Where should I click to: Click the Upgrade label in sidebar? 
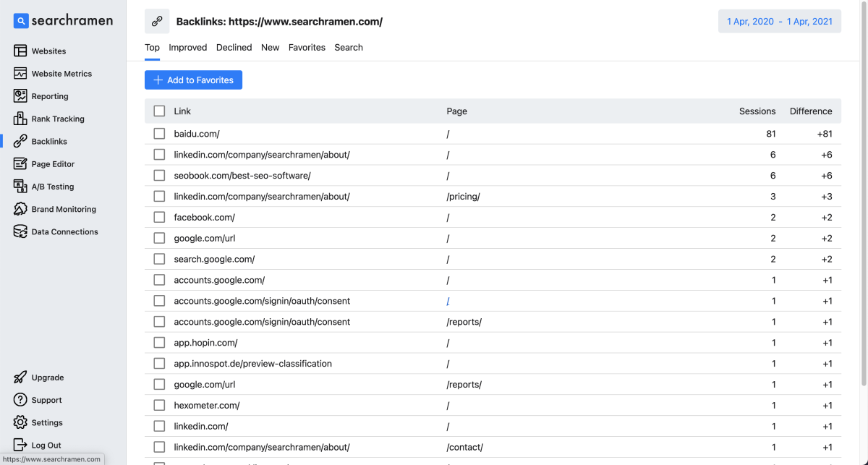coord(48,377)
